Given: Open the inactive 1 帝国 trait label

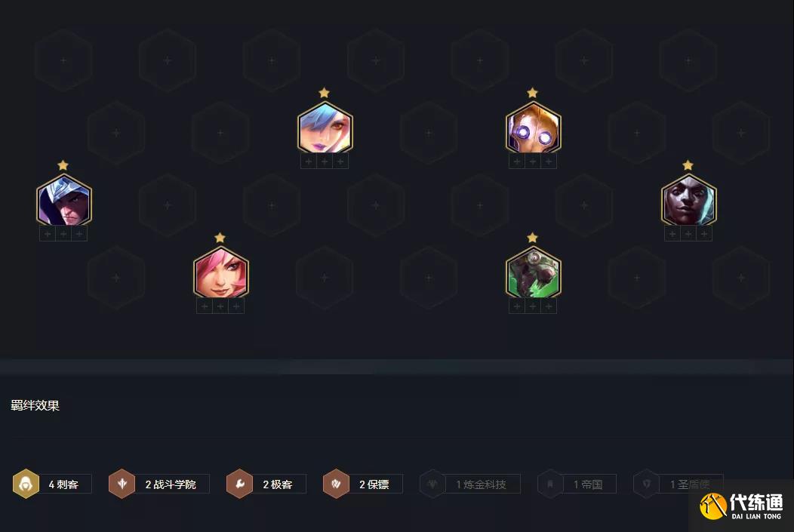Looking at the screenshot, I should tap(589, 484).
